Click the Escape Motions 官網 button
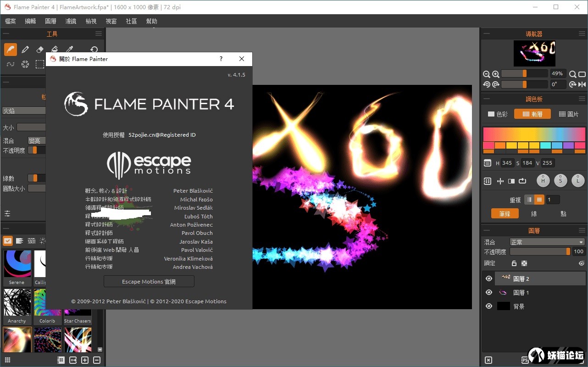The height and width of the screenshot is (367, 588). coord(149,281)
